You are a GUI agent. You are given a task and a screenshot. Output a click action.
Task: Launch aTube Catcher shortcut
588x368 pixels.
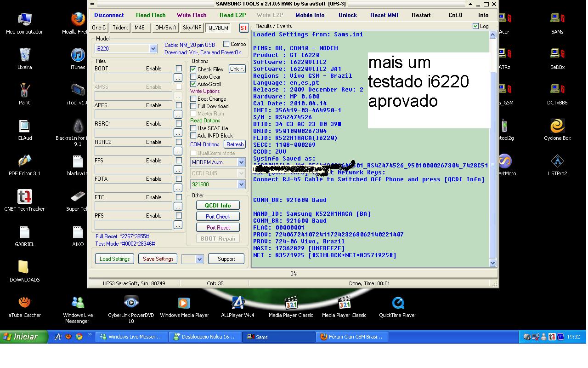click(24, 307)
